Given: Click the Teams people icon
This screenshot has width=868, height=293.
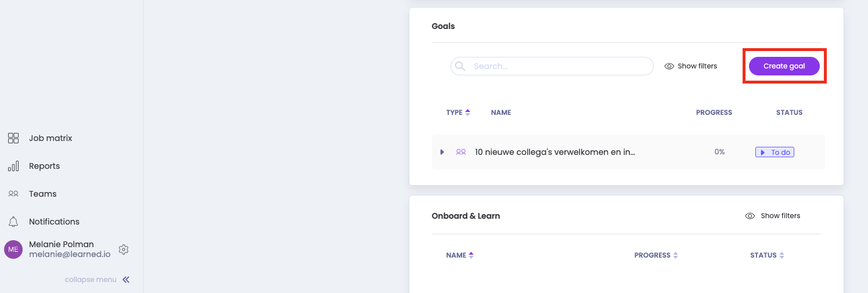Looking at the screenshot, I should pos(13,194).
